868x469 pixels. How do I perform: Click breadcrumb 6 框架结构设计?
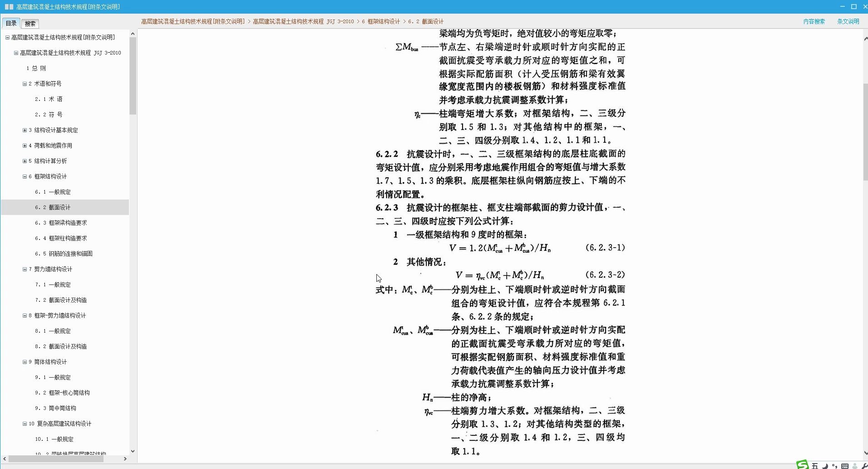(x=381, y=21)
